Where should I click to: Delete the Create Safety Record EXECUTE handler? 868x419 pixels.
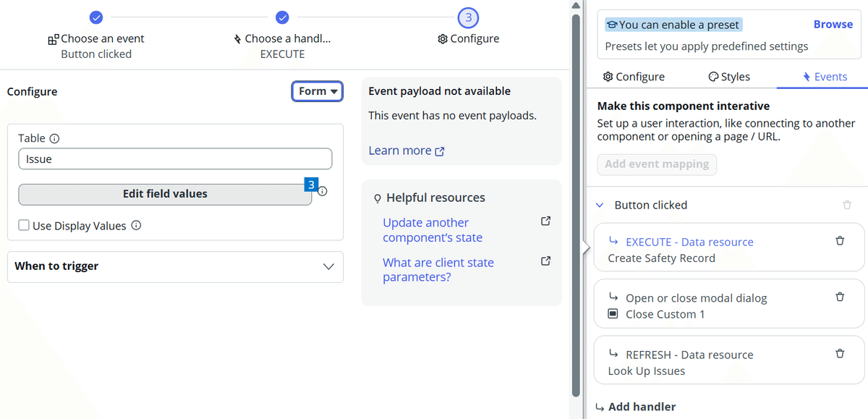[840, 242]
